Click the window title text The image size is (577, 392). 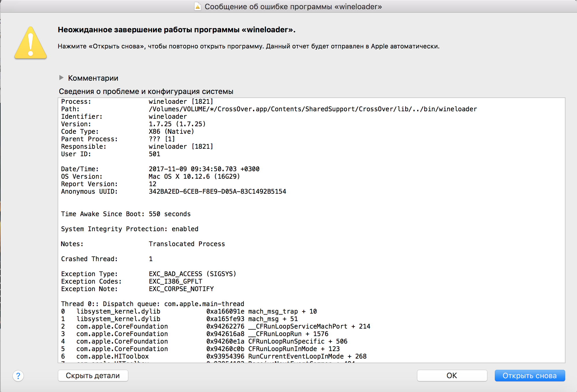pos(293,7)
